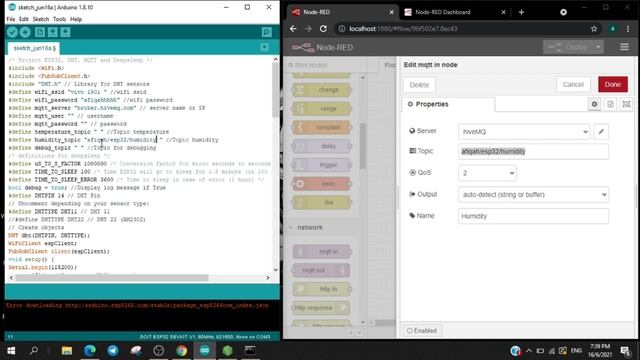Reload the Node-RED page
This screenshot has height=360, width=640.
[323, 29]
